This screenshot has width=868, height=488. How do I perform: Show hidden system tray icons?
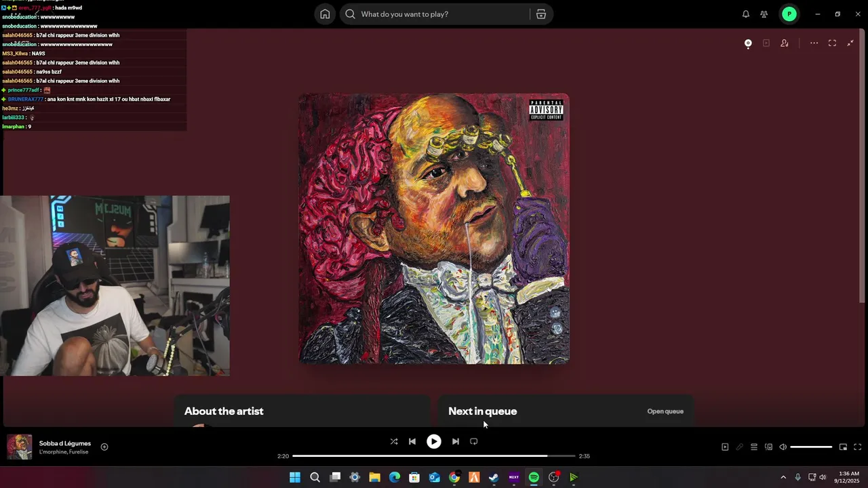(783, 478)
